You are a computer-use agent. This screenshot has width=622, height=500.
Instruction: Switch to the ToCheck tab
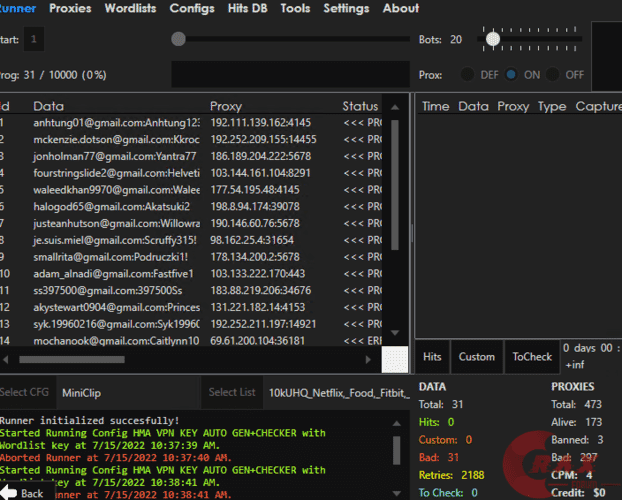(532, 357)
